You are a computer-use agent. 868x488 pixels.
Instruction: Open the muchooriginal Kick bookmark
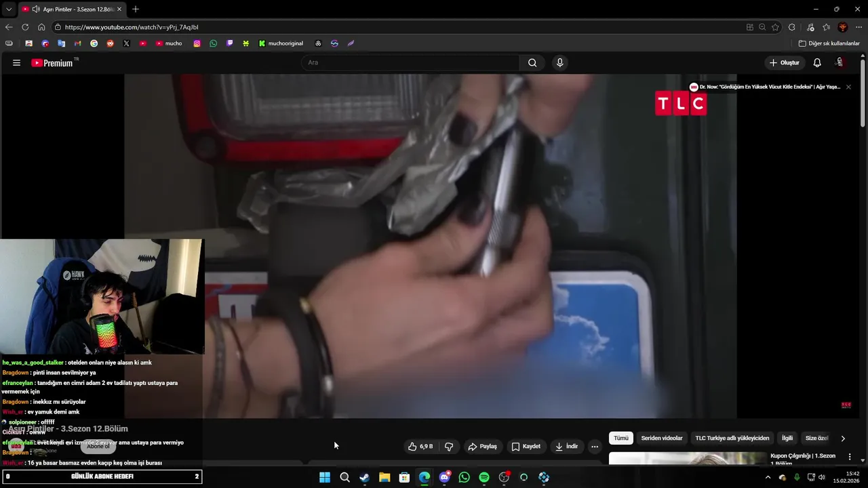(x=281, y=43)
